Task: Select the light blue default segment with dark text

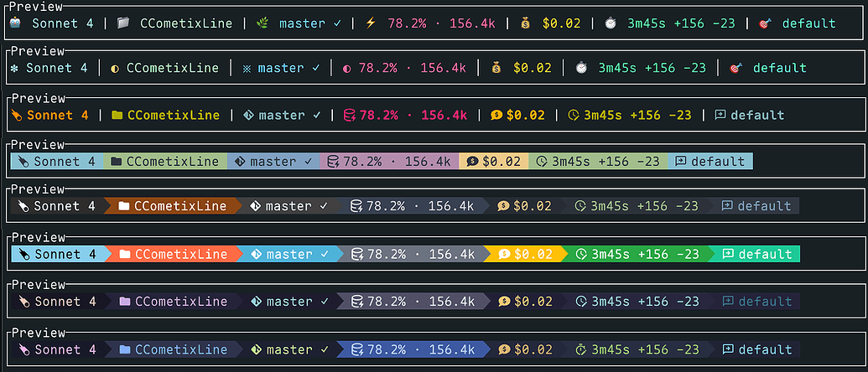Action: 710,162
